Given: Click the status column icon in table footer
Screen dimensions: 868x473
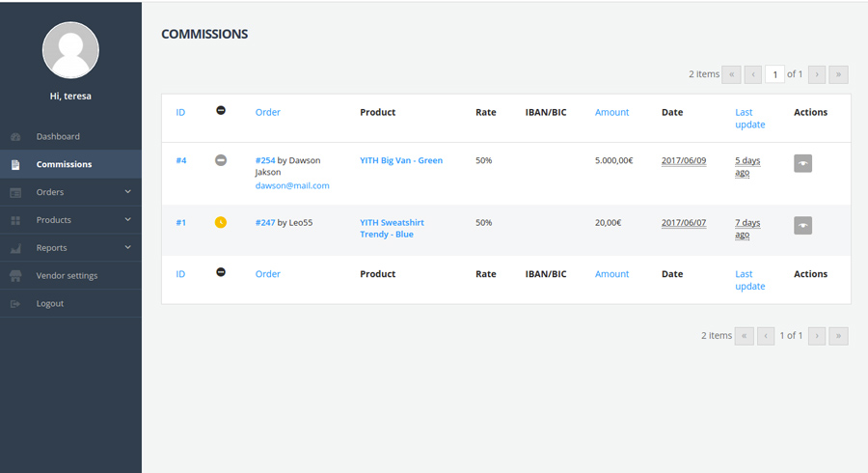Looking at the screenshot, I should pyautogui.click(x=221, y=273).
